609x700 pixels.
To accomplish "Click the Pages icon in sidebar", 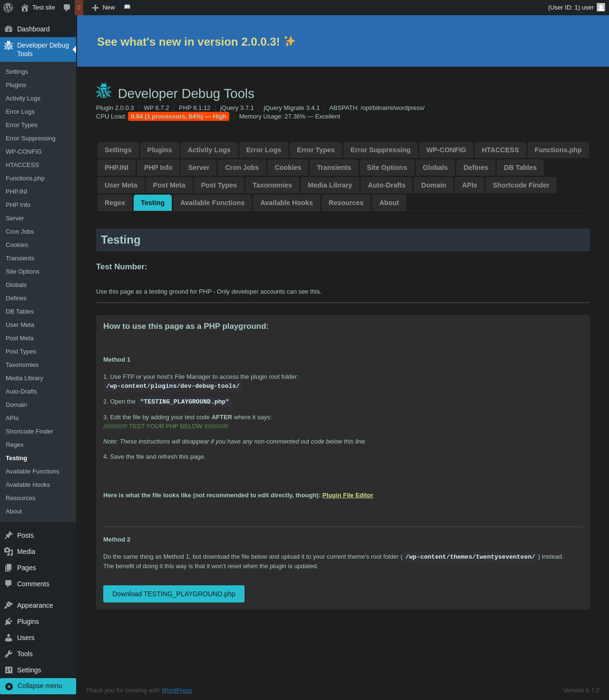I will tap(9, 568).
